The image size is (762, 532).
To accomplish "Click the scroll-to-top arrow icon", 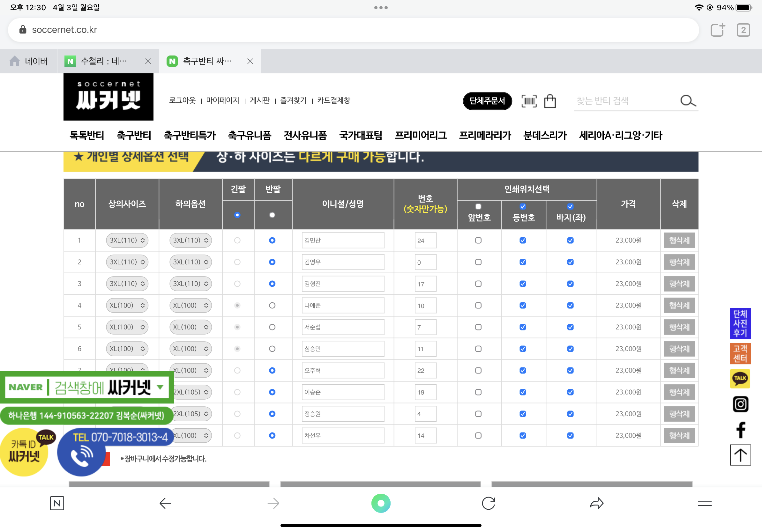I will (740, 455).
